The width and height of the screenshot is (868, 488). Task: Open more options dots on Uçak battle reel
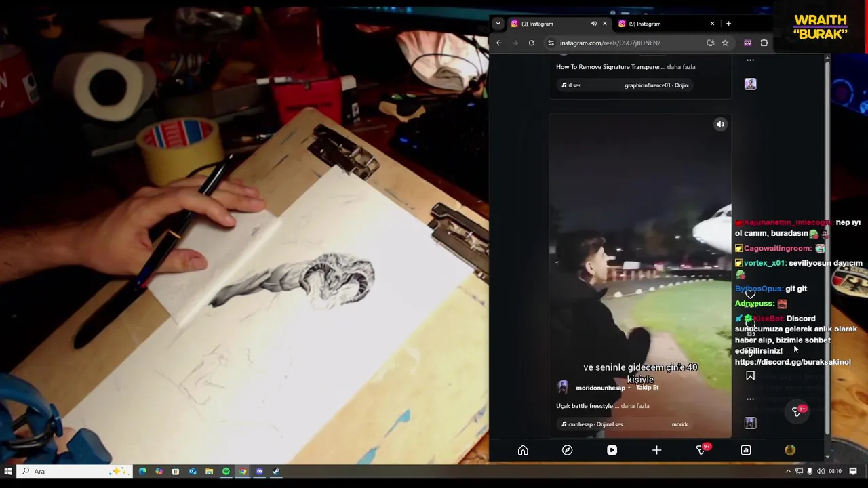[750, 399]
